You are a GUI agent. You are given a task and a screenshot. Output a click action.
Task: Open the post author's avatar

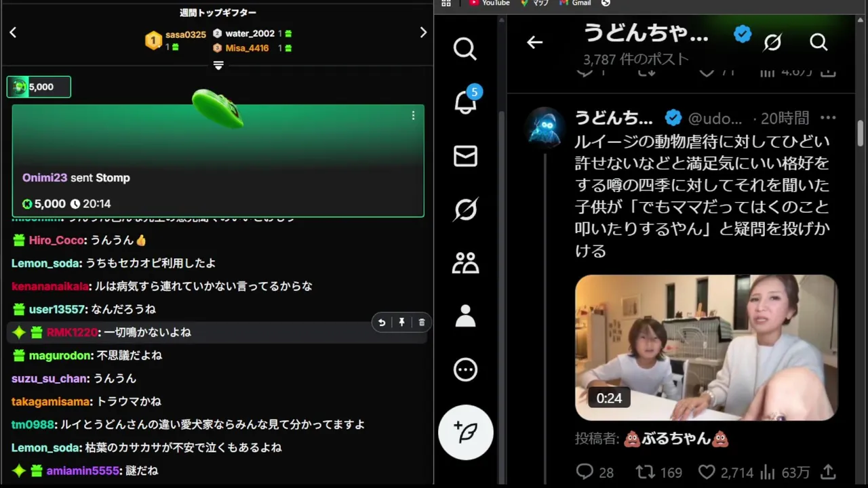[x=545, y=127]
